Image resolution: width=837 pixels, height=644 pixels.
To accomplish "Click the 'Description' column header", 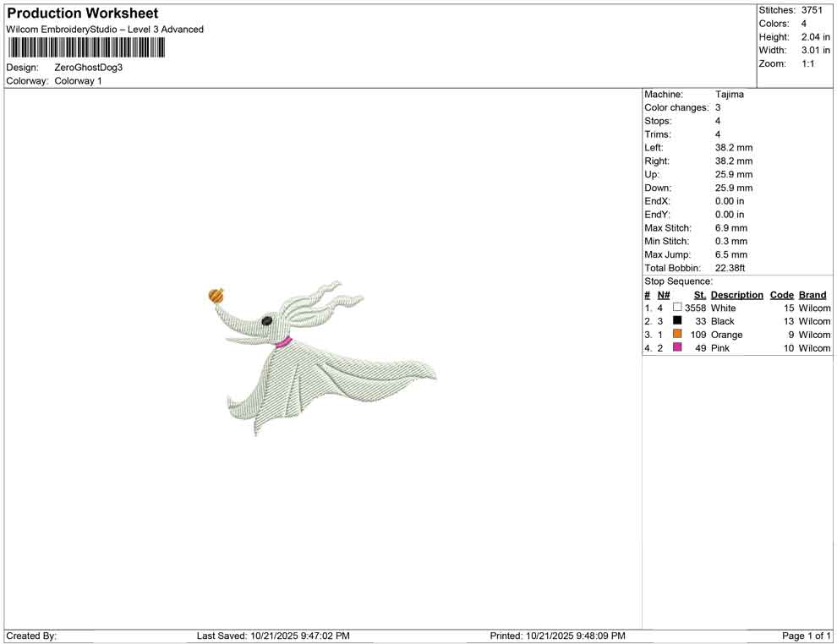I will coord(737,295).
